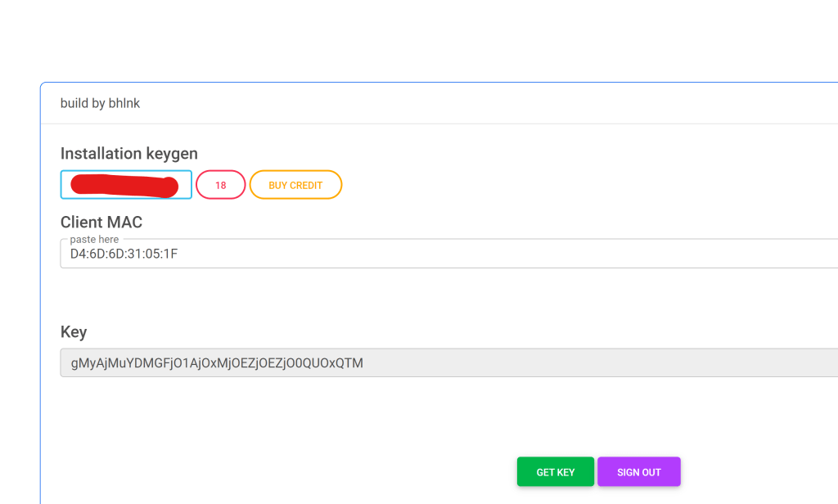This screenshot has height=504, width=838.
Task: Click blank white area above the card
Action: (409, 41)
